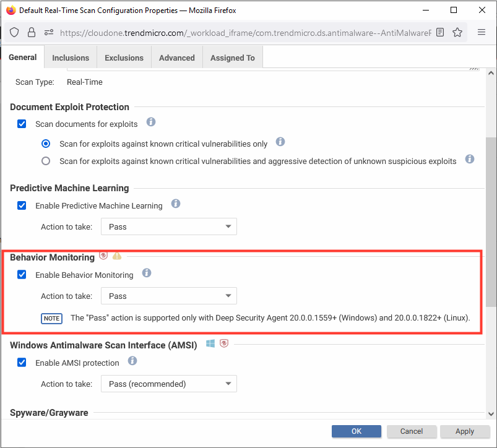
Task: Click the address bar URL
Action: click(x=246, y=33)
